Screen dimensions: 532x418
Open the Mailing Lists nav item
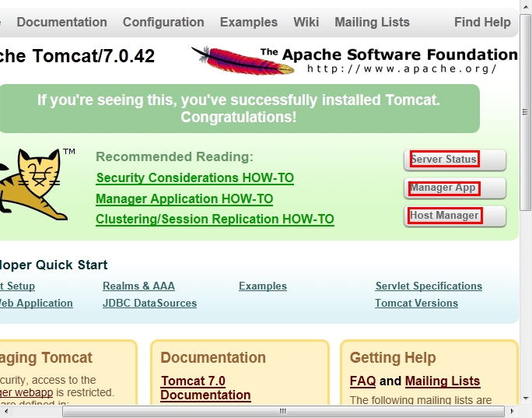coord(373,22)
